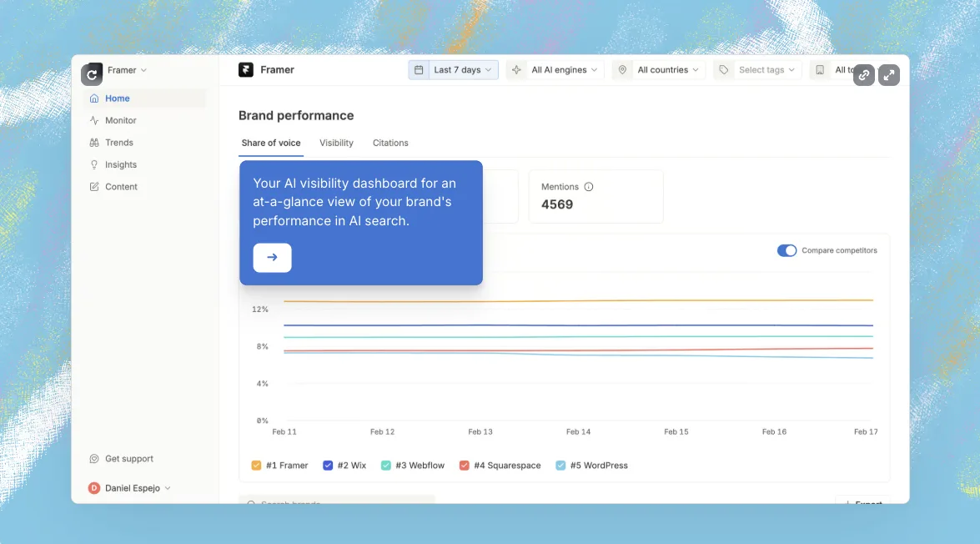Click the Feb 14 axis label
Image resolution: width=980 pixels, height=544 pixels.
[578, 431]
